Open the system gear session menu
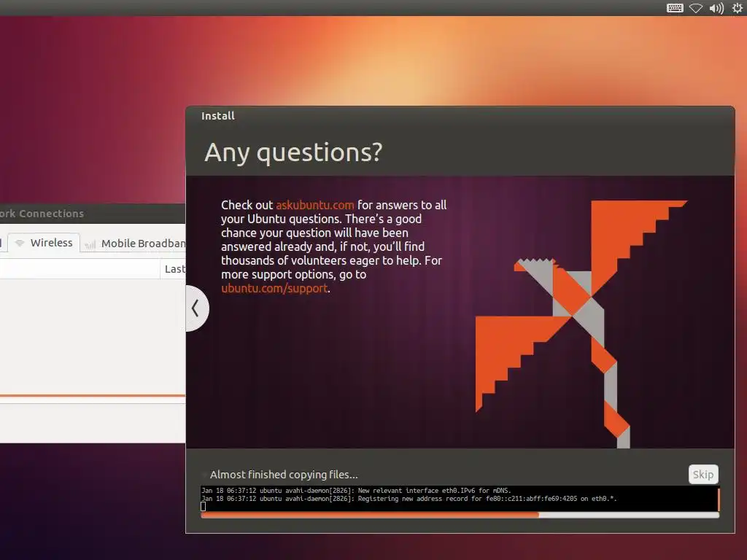Image resolution: width=747 pixels, height=560 pixels. [x=737, y=8]
